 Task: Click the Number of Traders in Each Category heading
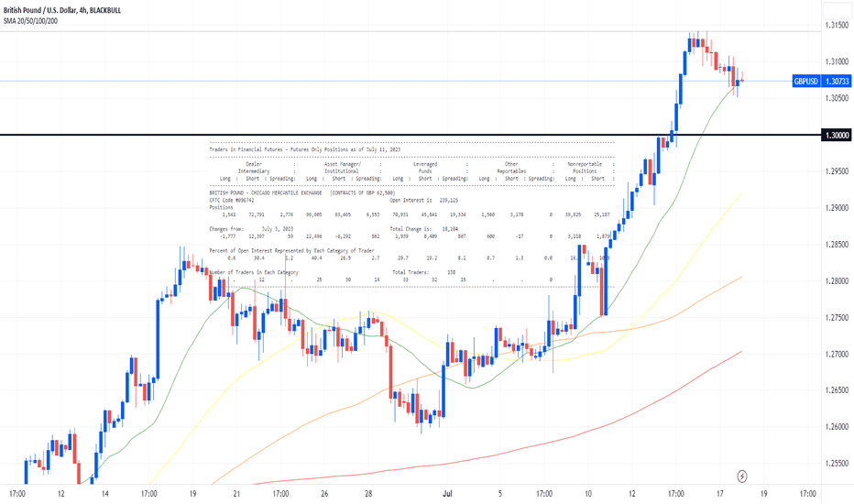[x=254, y=272]
